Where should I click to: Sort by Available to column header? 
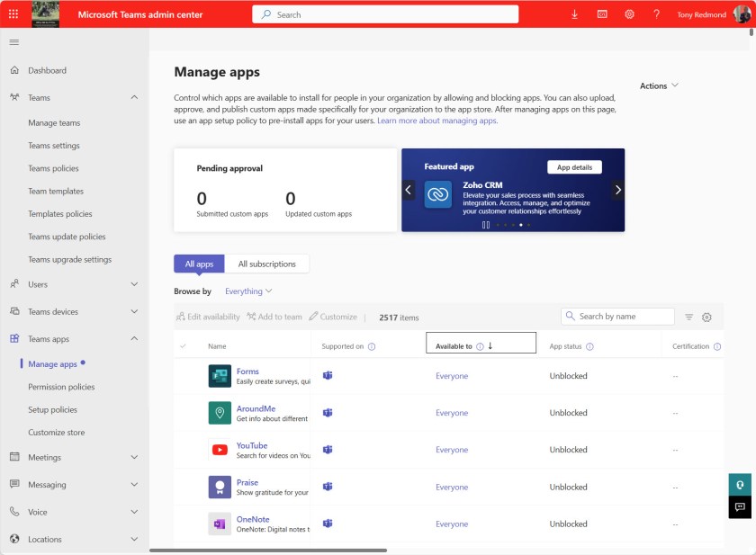(481, 343)
